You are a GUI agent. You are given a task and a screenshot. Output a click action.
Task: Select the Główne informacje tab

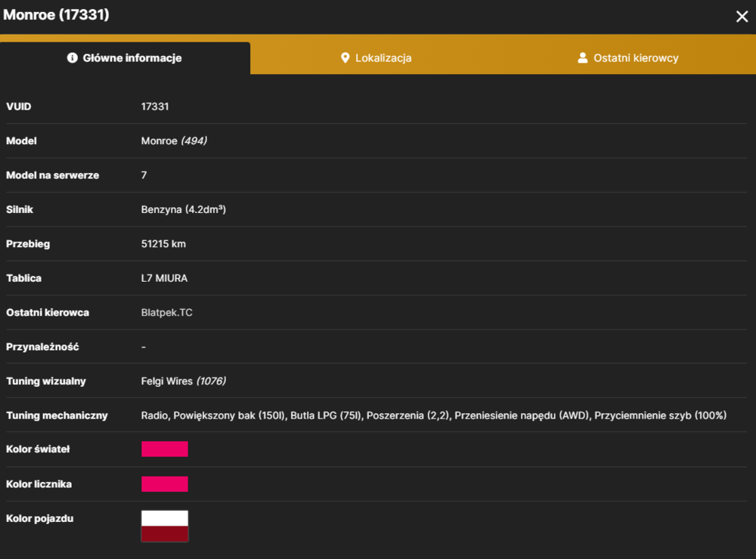pos(125,58)
